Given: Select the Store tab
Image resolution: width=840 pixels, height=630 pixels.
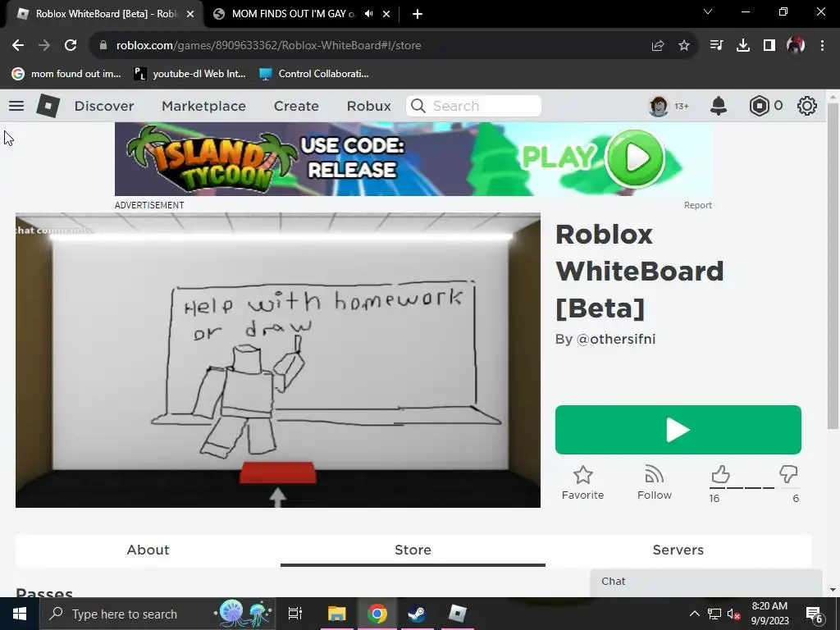Looking at the screenshot, I should click(x=413, y=550).
